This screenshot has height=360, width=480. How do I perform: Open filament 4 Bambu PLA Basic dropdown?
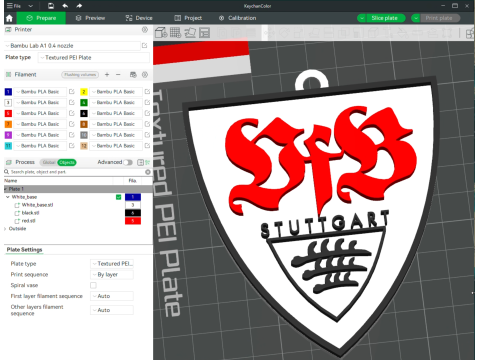pos(115,103)
